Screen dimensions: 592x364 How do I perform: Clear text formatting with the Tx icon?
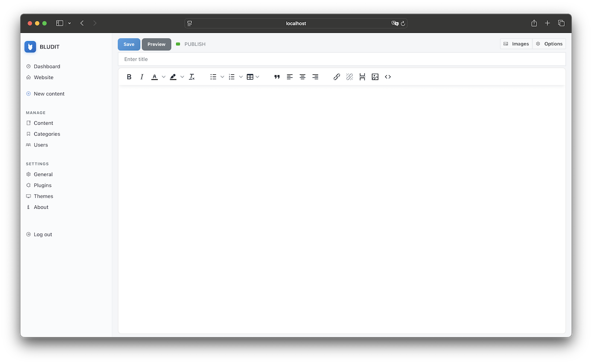pos(191,77)
